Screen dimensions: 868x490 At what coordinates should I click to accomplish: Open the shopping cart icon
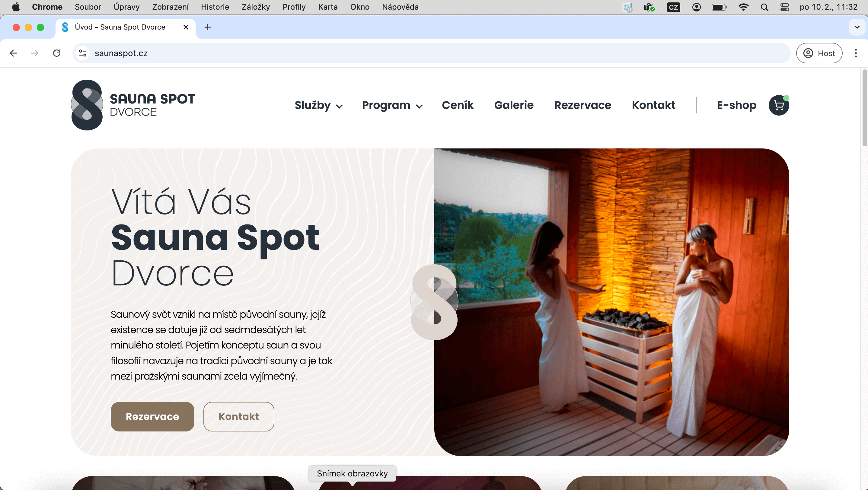[x=778, y=105]
